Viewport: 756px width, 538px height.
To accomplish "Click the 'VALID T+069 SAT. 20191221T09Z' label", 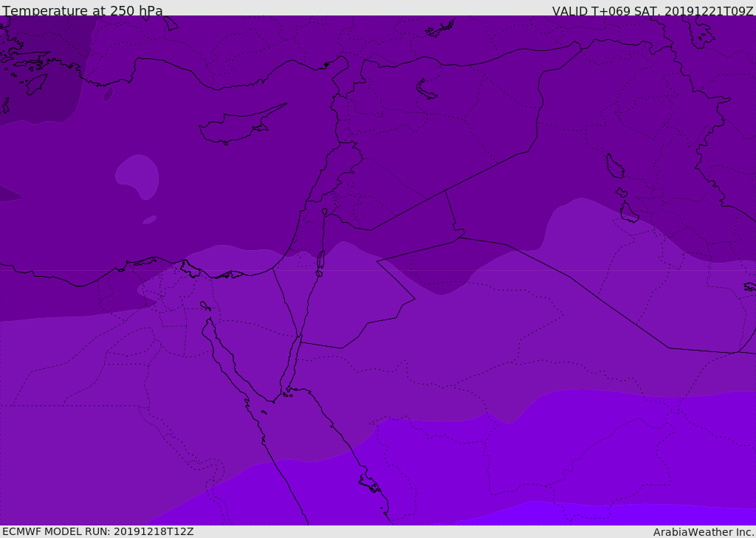I will pyautogui.click(x=653, y=10).
